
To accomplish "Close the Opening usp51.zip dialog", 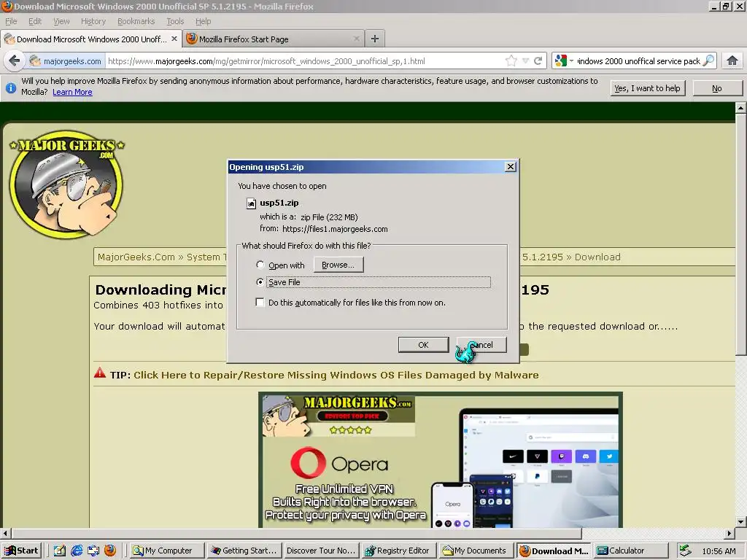I will point(510,167).
